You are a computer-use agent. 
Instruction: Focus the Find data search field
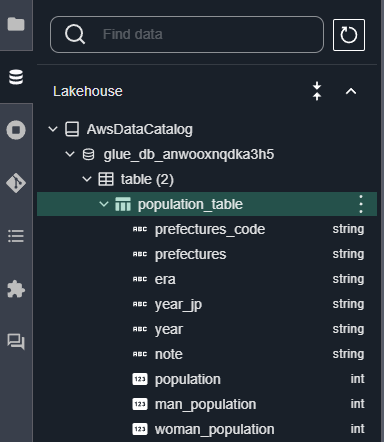[x=187, y=35]
